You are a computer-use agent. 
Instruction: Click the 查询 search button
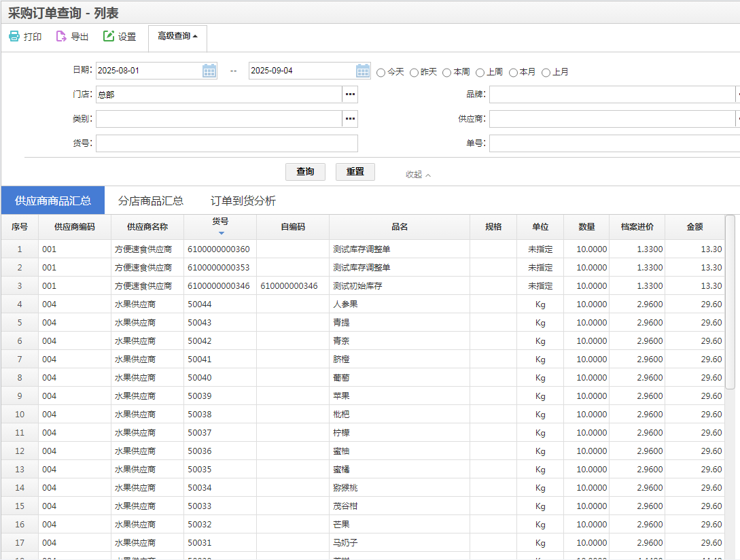tap(305, 172)
